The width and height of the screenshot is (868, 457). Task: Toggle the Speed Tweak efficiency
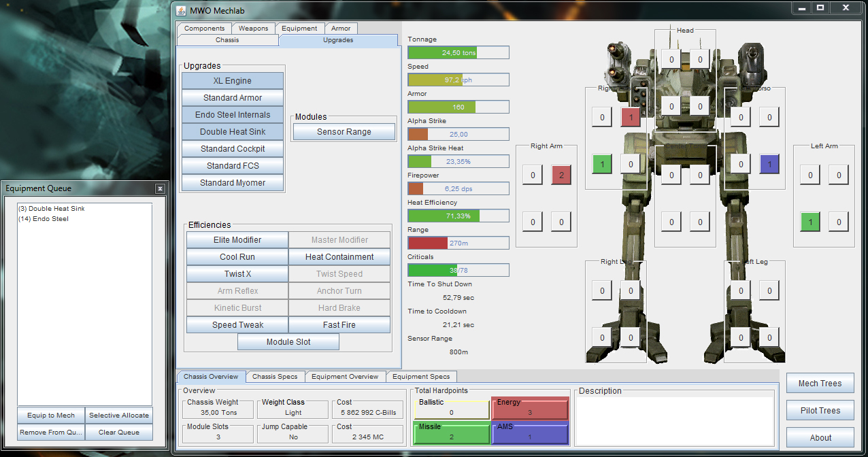237,325
